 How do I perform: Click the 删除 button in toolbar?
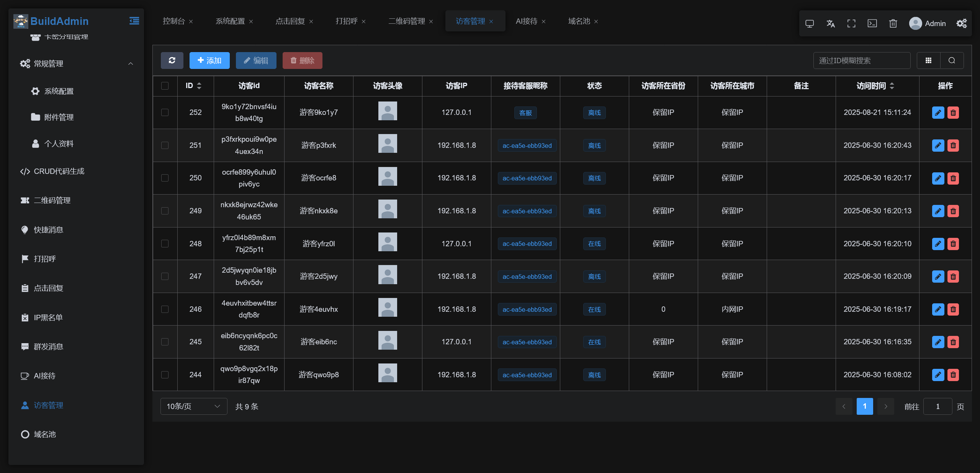pyautogui.click(x=302, y=61)
